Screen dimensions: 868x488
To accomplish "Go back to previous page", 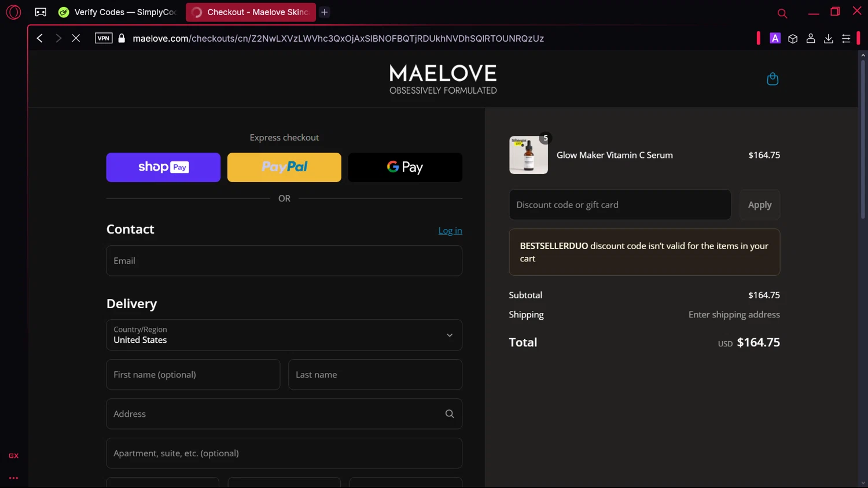I will click(x=40, y=38).
